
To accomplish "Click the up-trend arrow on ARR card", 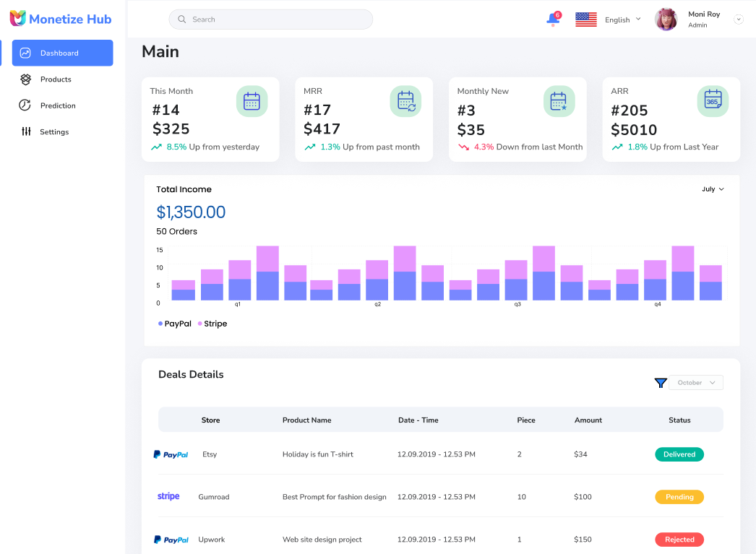I will coord(617,147).
